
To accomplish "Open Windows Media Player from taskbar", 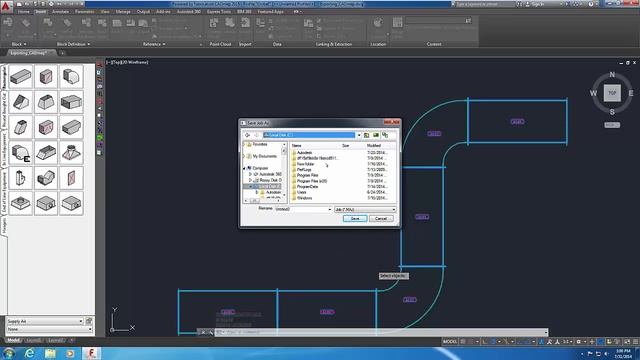I will tap(70, 353).
